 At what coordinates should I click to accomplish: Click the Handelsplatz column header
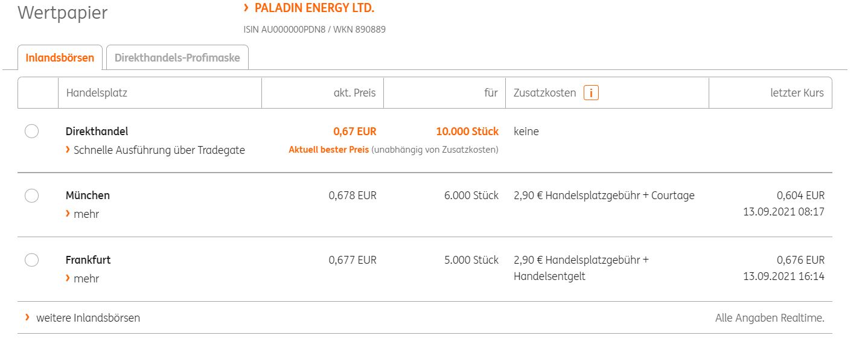pyautogui.click(x=97, y=93)
